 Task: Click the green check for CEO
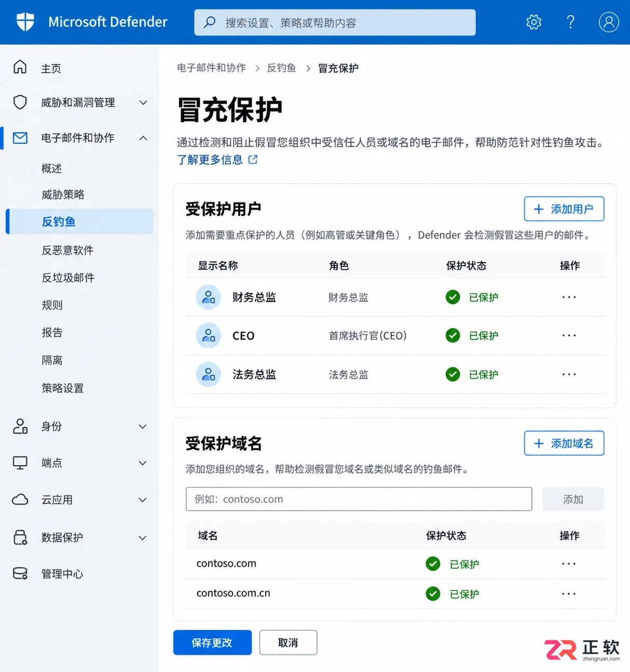[453, 336]
